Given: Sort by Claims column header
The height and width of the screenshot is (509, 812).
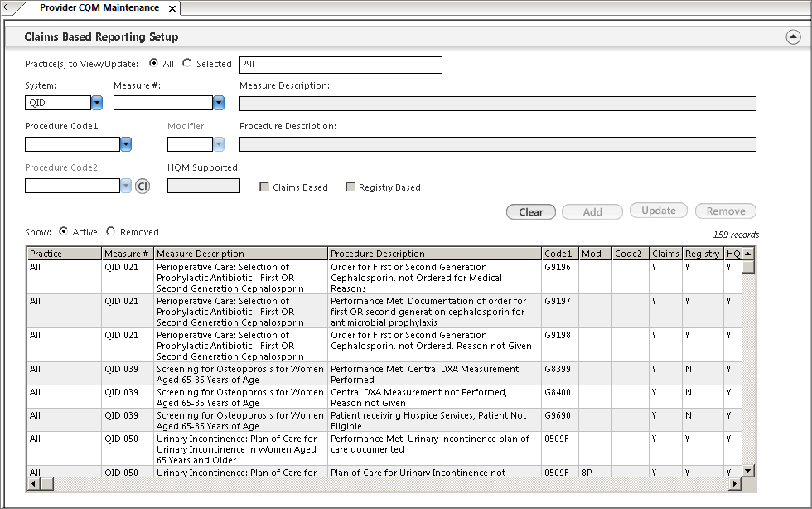Looking at the screenshot, I should pyautogui.click(x=665, y=254).
